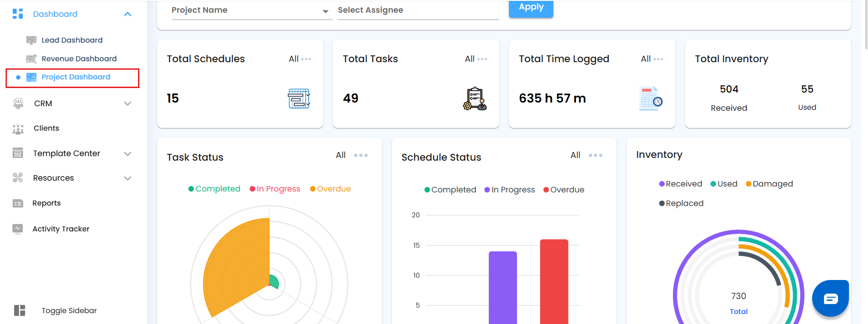Click the Template Center icon
Image resolution: width=868 pixels, height=324 pixels.
[x=18, y=153]
